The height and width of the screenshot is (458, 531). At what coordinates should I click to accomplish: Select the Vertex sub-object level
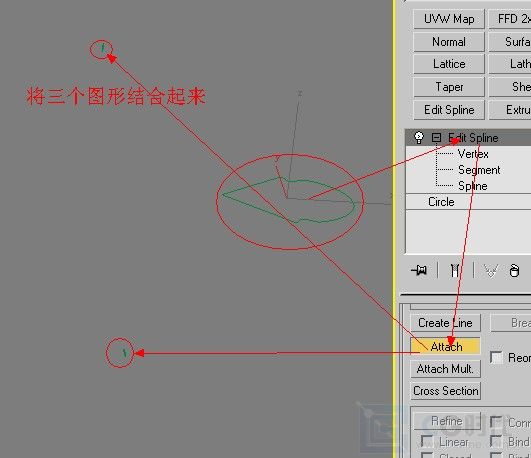pos(473,154)
